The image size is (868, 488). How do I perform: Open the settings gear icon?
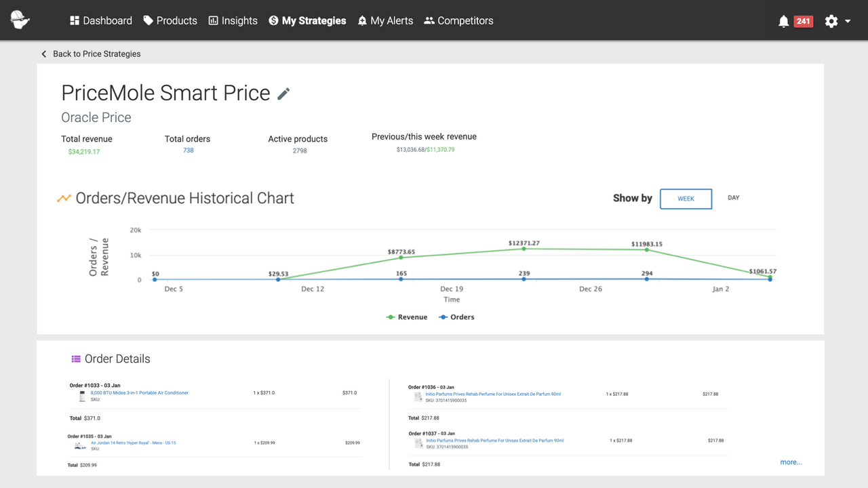831,21
